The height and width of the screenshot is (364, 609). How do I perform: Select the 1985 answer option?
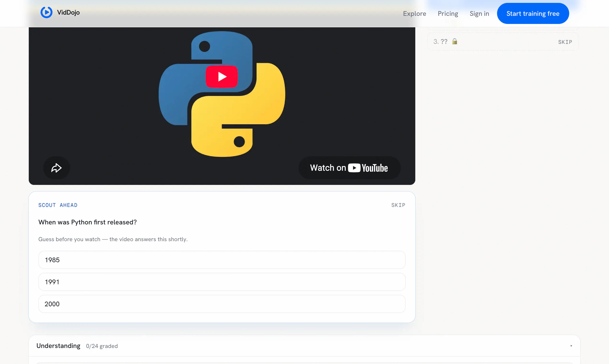(222, 260)
